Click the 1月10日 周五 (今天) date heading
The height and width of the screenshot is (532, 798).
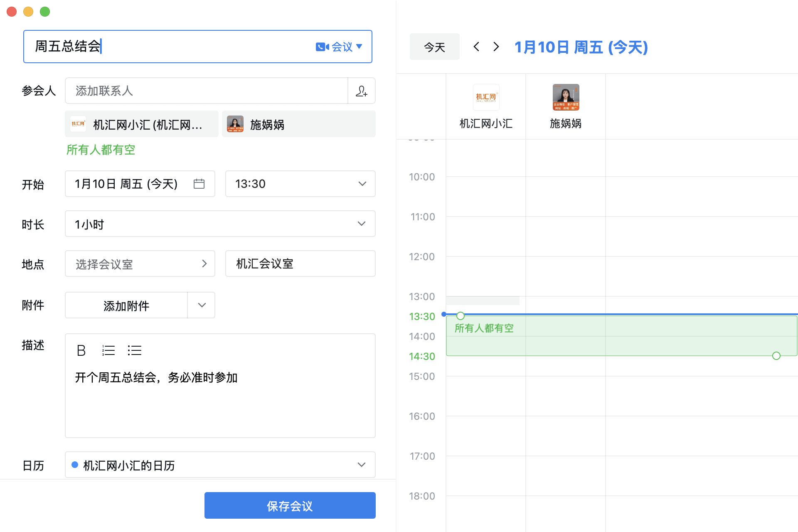581,47
